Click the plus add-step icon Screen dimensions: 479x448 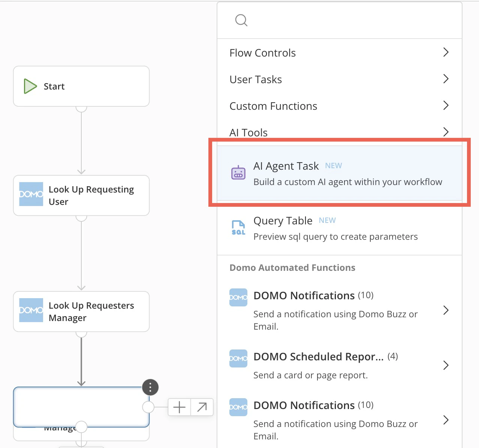coord(180,407)
